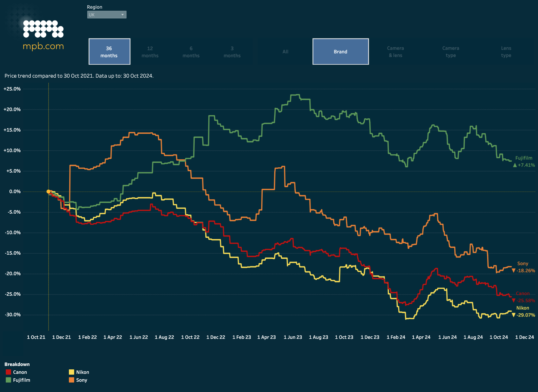This screenshot has width=538, height=392.
Task: Click the Sony orange legend swatch
Action: [x=72, y=380]
